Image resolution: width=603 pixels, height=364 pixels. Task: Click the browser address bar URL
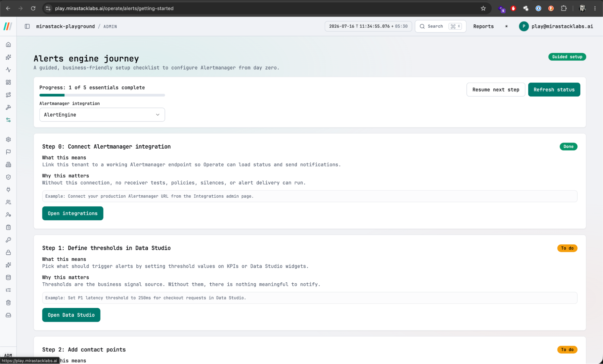[x=114, y=8]
